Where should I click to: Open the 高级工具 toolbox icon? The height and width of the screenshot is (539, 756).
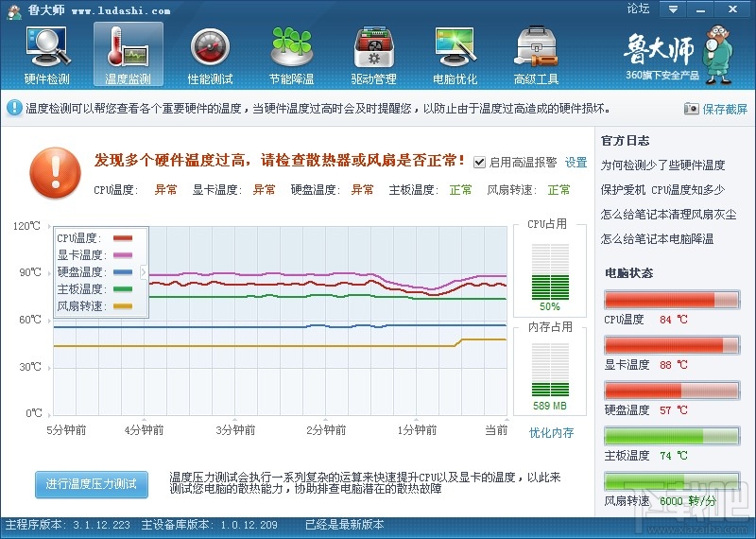click(x=536, y=46)
